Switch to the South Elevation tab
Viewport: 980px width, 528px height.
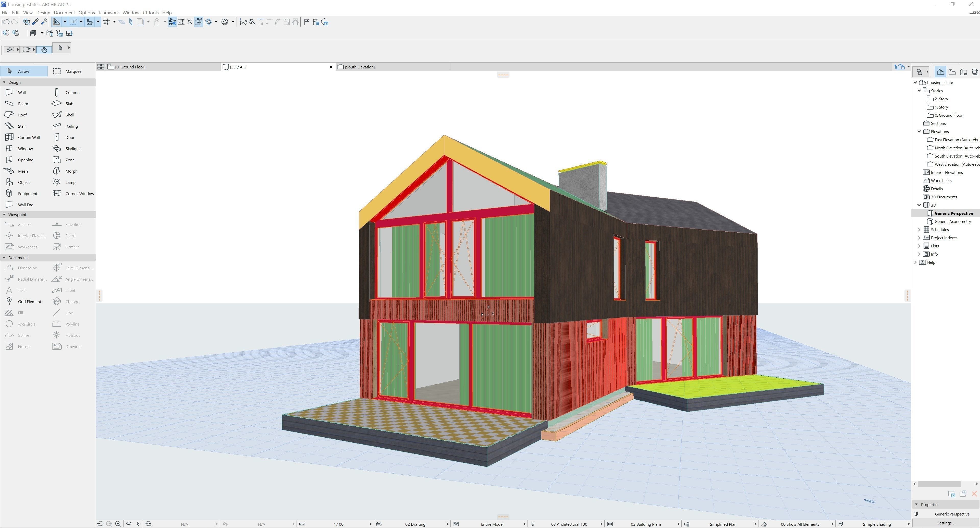393,67
